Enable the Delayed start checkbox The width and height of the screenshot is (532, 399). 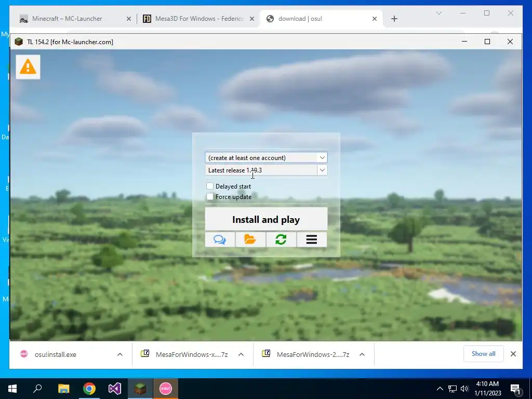click(210, 186)
